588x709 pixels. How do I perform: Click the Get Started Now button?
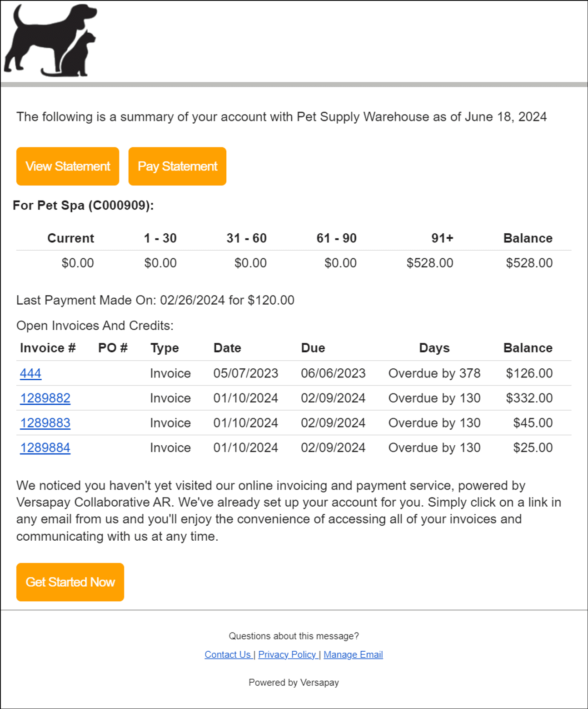point(70,582)
